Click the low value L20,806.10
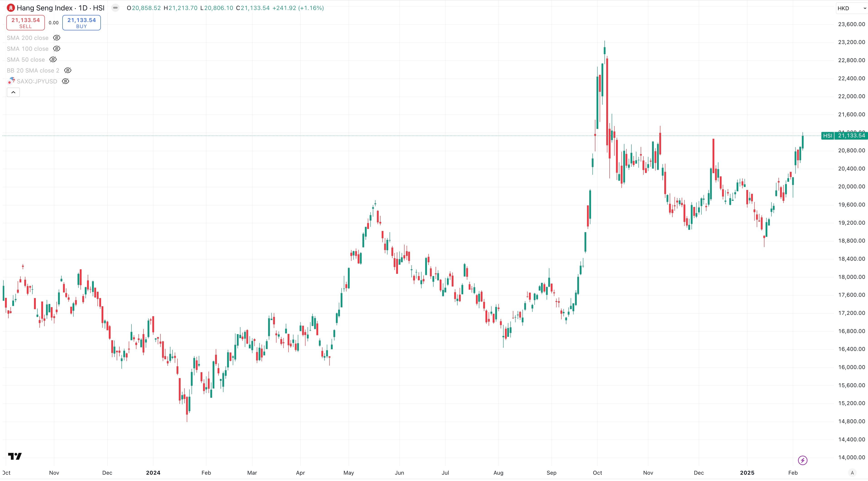868x481 pixels. point(217,8)
